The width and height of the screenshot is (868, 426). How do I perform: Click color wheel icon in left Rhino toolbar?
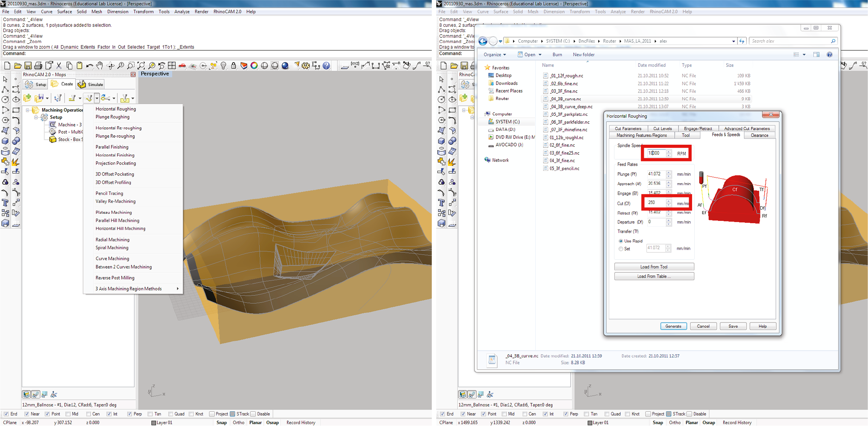coord(254,66)
